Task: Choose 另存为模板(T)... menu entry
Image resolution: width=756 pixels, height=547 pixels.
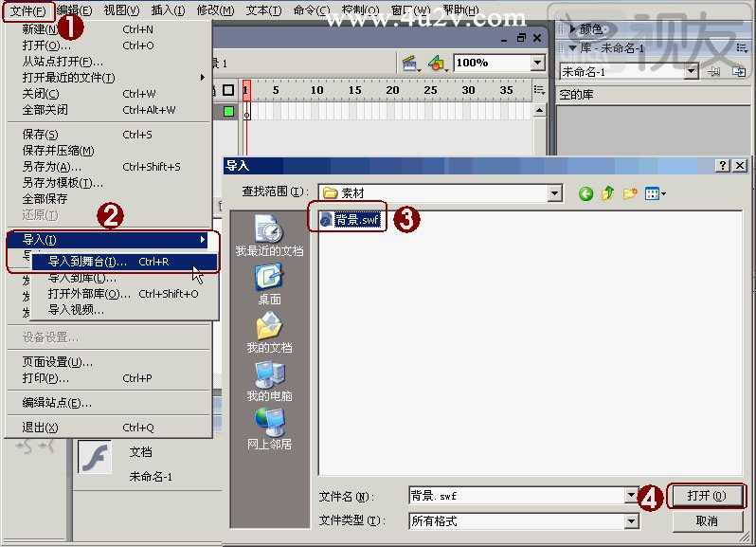Action: [109, 183]
